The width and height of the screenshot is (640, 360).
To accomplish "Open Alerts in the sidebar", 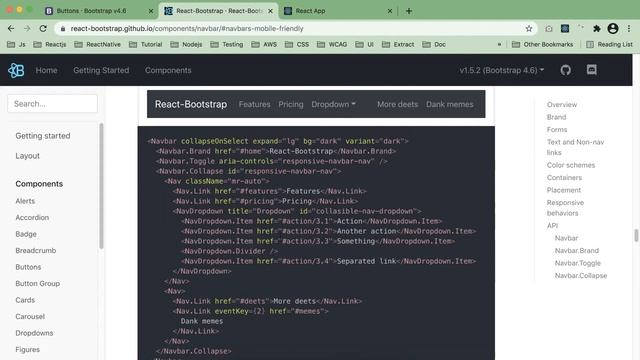I will tap(25, 201).
